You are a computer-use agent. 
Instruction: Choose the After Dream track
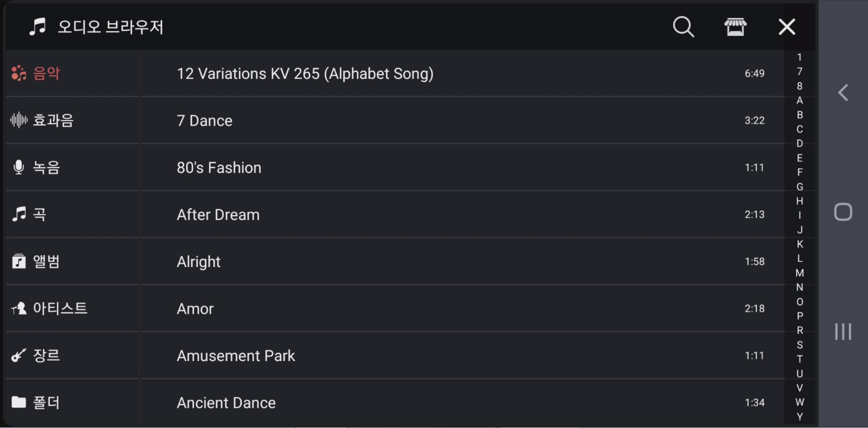pos(218,215)
